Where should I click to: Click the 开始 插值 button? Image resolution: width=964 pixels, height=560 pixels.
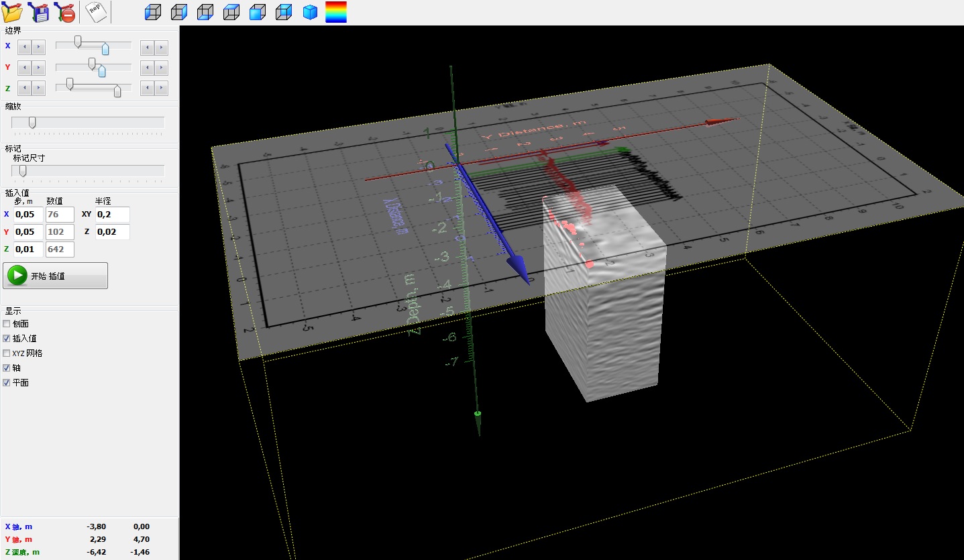click(56, 276)
